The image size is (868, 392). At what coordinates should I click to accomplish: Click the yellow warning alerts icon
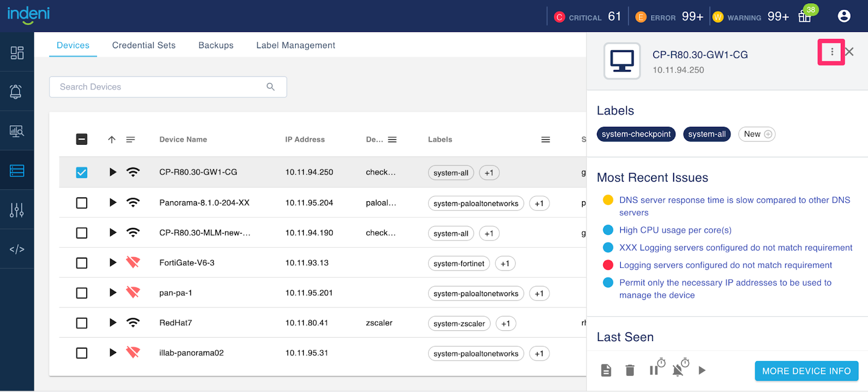coord(718,17)
